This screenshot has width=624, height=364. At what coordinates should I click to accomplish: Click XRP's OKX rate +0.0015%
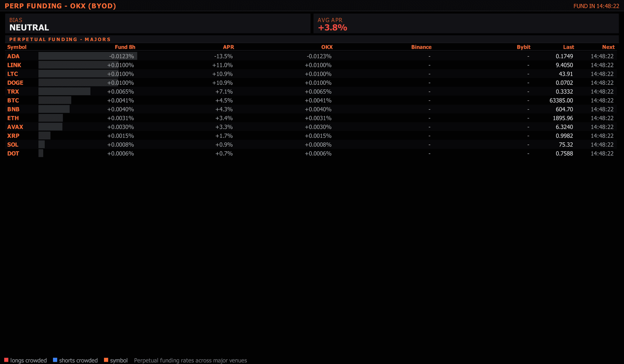pyautogui.click(x=318, y=136)
